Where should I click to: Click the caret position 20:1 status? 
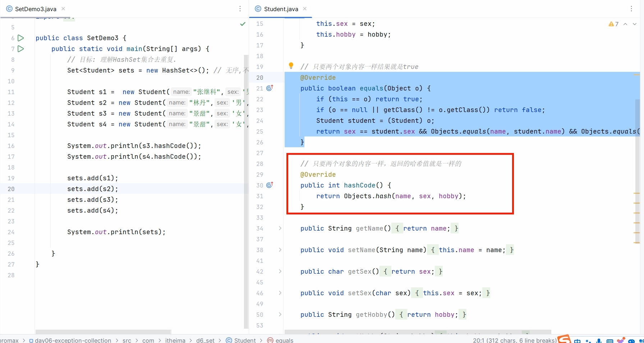(515, 340)
